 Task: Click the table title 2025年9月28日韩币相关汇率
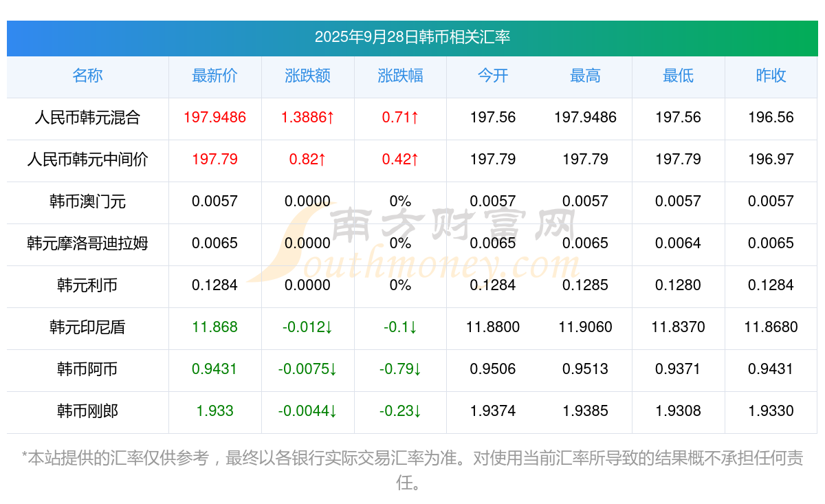(x=412, y=36)
